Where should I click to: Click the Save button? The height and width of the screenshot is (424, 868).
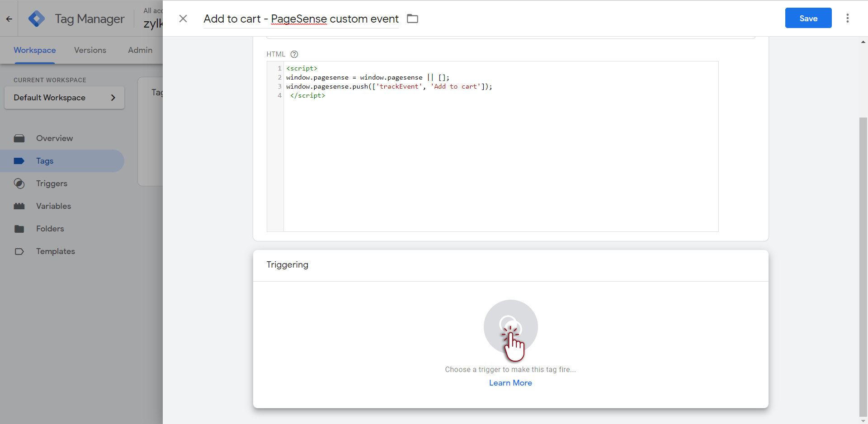point(808,18)
